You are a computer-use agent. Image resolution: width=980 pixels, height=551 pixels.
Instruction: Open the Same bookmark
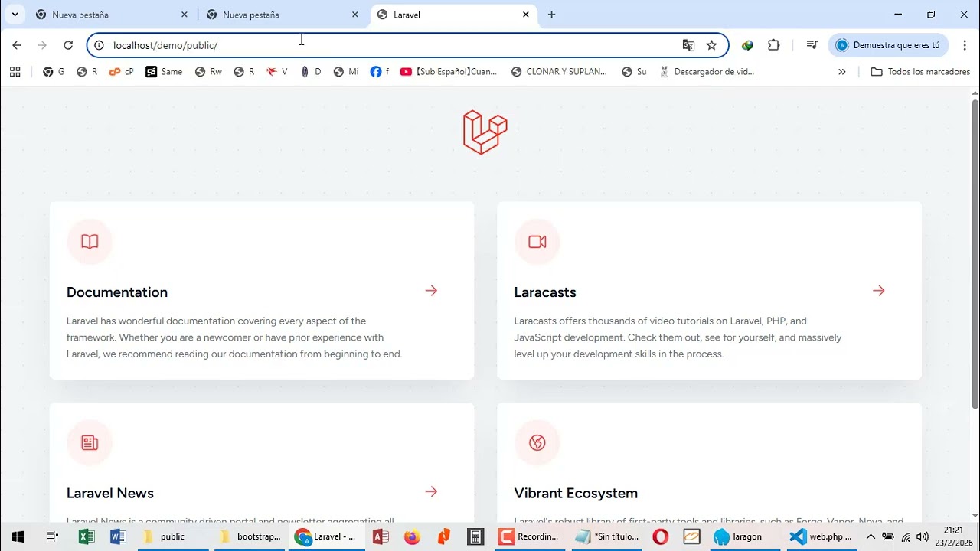(164, 72)
